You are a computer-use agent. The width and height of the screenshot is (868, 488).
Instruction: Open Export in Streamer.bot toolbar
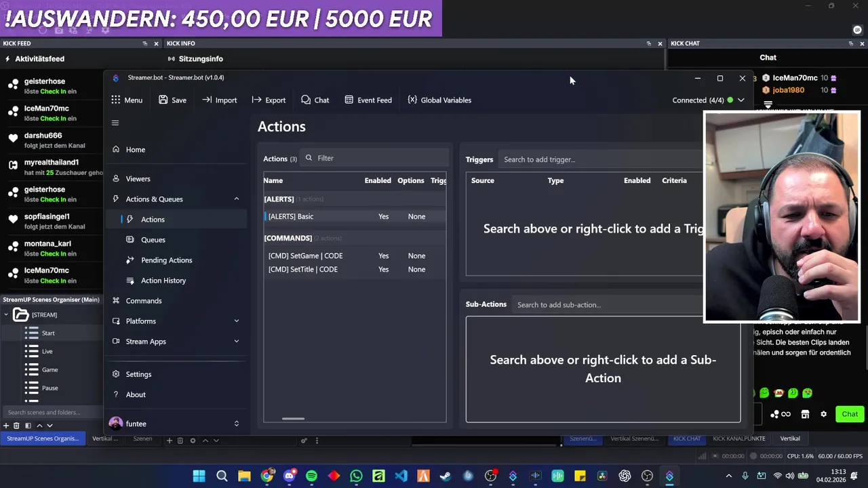(x=269, y=100)
